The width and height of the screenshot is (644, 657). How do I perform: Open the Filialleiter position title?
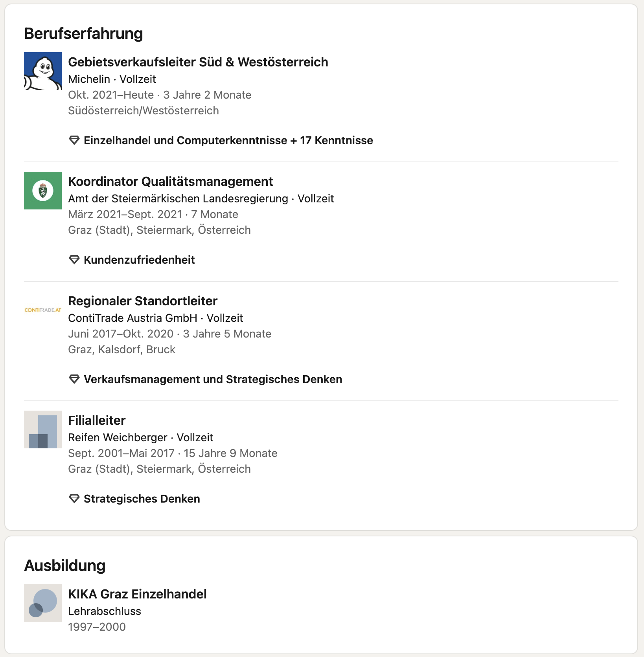coord(97,420)
